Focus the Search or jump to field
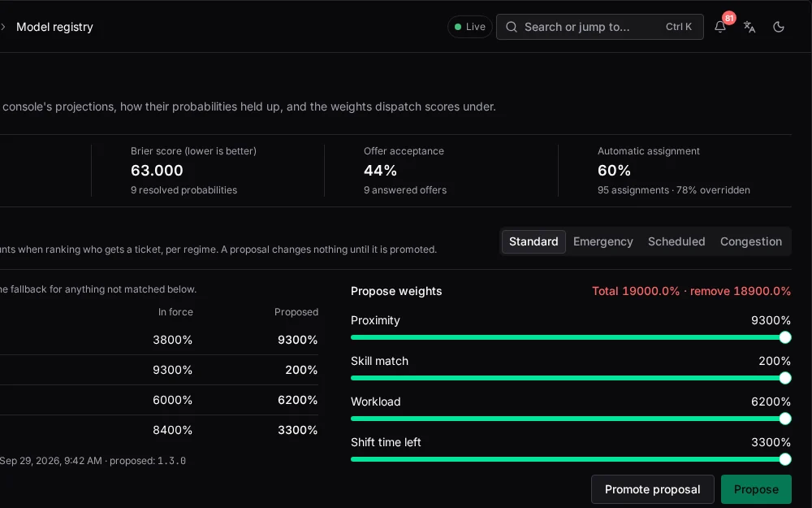The width and height of the screenshot is (812, 508). (600, 27)
